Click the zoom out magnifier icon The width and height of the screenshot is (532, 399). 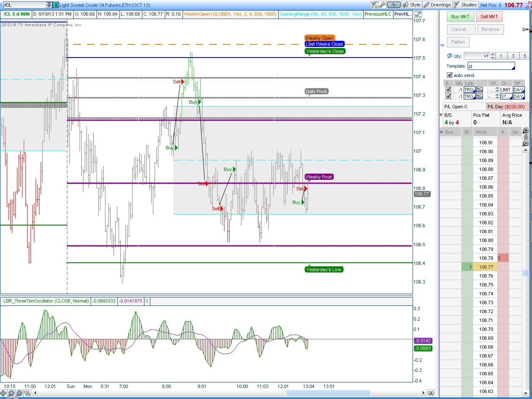point(19,393)
